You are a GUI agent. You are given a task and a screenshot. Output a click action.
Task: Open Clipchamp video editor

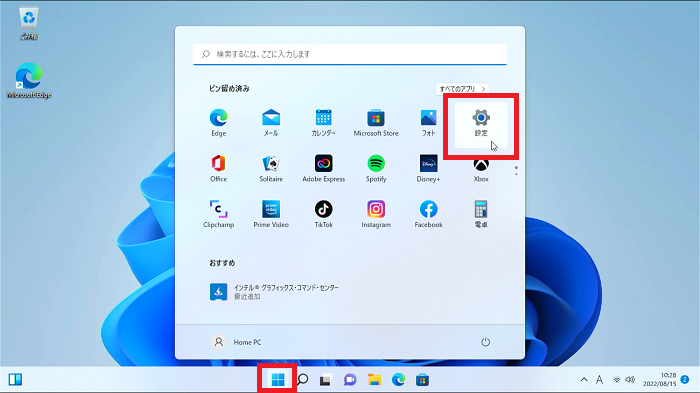[218, 214]
